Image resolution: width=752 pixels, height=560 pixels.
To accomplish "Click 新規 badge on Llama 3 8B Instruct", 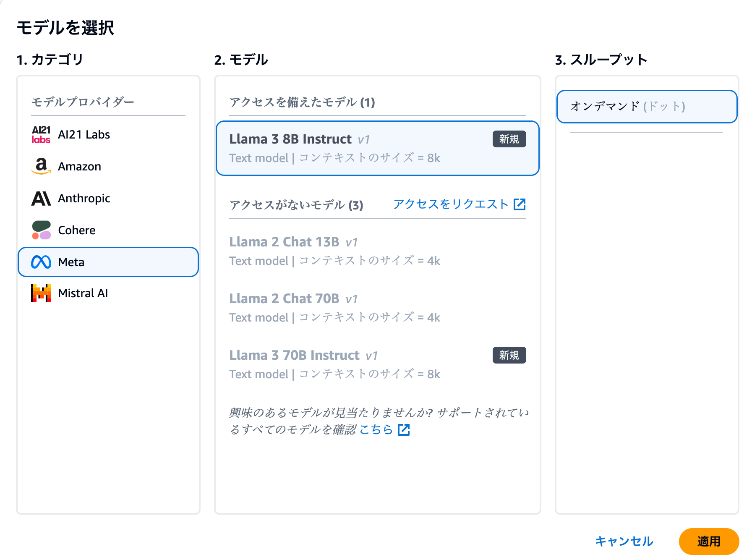I will click(509, 139).
